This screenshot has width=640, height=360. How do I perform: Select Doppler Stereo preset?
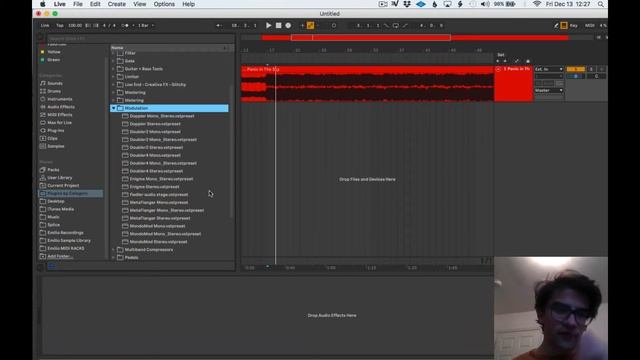coord(155,124)
